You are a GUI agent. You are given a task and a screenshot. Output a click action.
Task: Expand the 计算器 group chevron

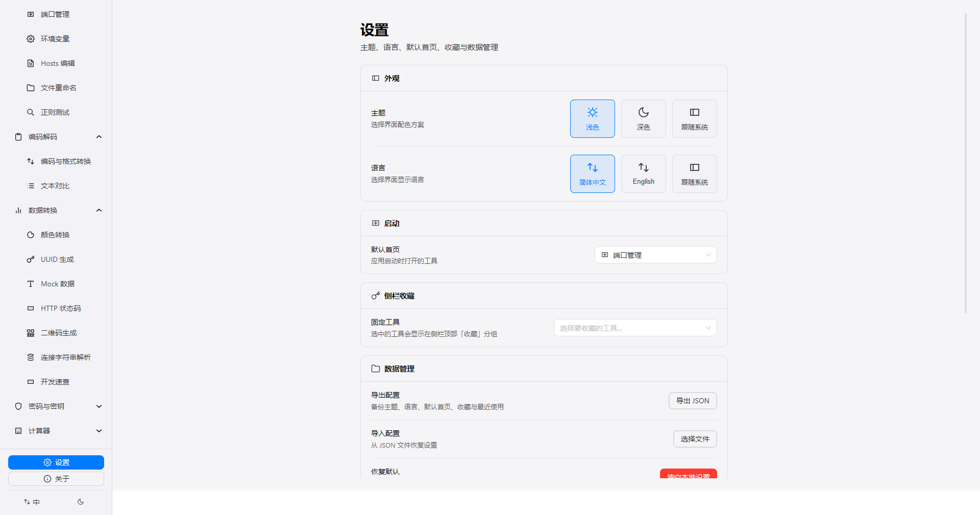pyautogui.click(x=99, y=431)
